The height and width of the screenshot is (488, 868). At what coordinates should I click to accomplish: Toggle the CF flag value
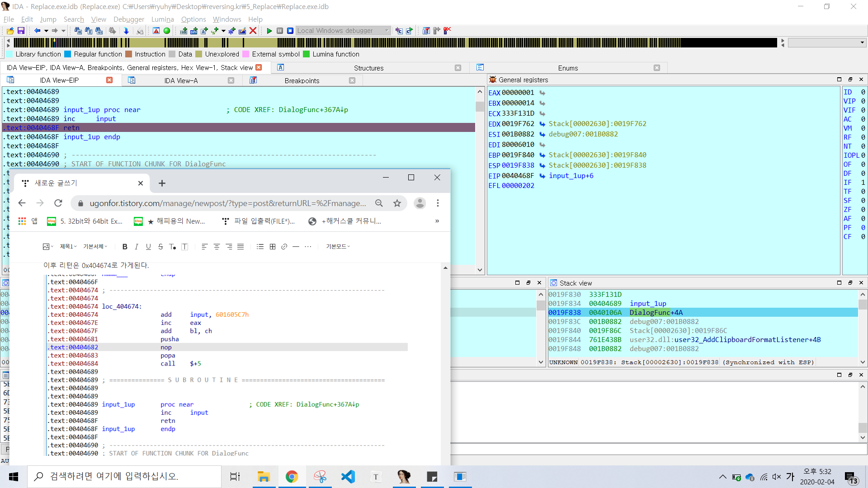coord(863,237)
